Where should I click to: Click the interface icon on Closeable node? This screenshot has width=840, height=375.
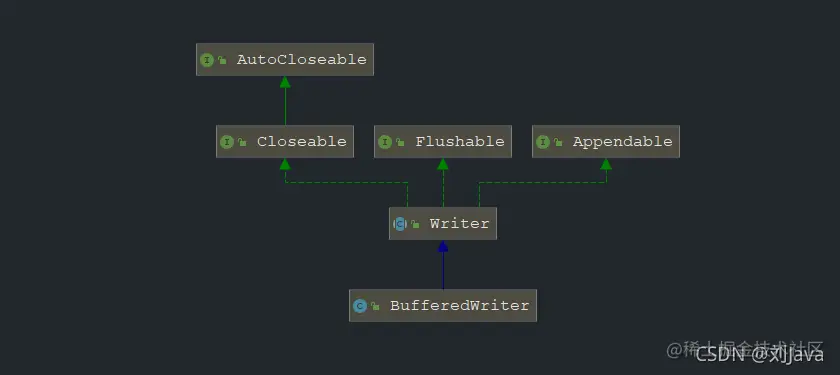click(x=227, y=142)
